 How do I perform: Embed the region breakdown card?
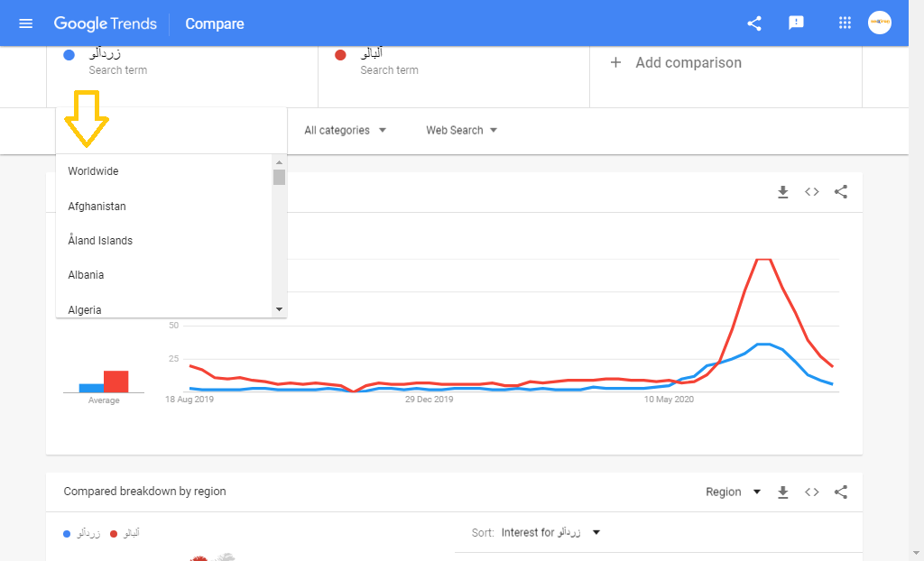tap(812, 492)
